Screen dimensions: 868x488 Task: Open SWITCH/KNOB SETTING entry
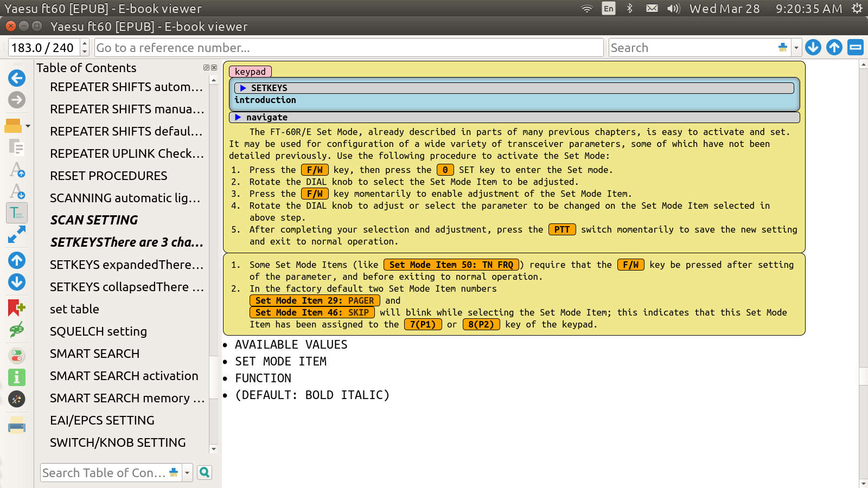[x=118, y=442]
